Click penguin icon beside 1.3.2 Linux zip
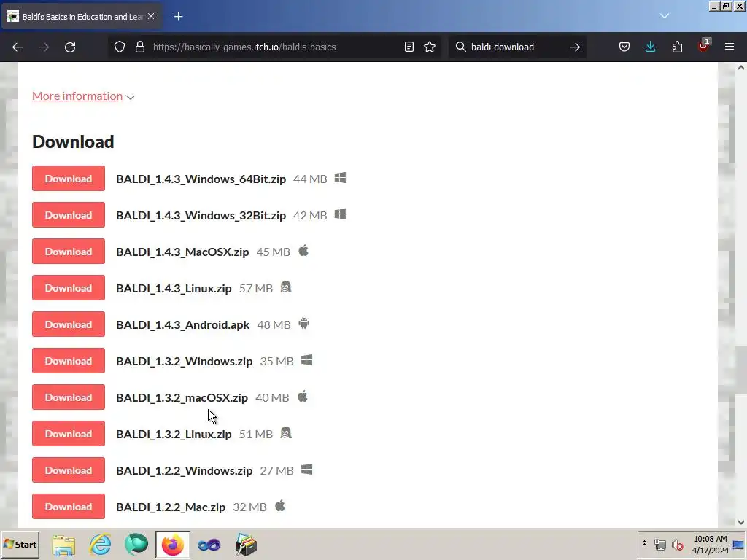The image size is (747, 560). tap(286, 433)
